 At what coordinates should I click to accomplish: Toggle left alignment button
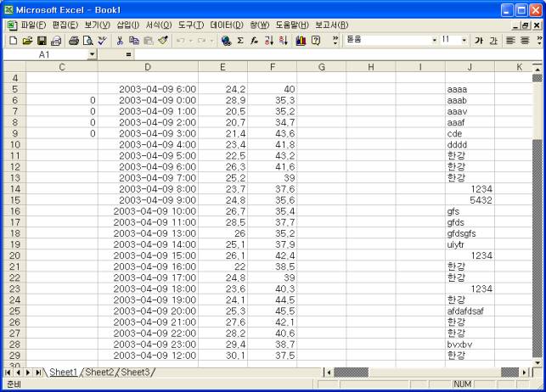tap(511, 40)
